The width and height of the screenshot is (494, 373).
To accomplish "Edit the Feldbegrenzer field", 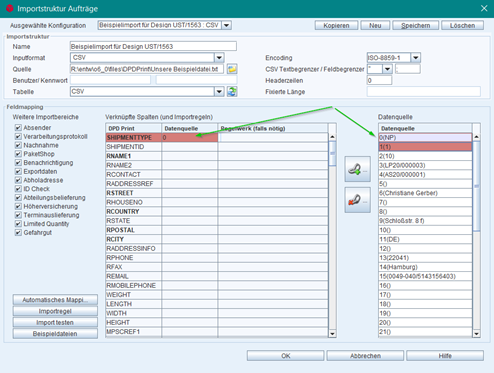I will coord(408,69).
